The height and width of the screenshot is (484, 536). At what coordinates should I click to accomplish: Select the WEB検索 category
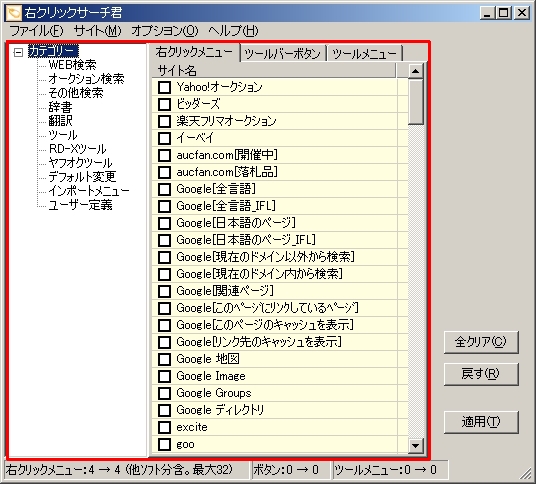(x=72, y=65)
